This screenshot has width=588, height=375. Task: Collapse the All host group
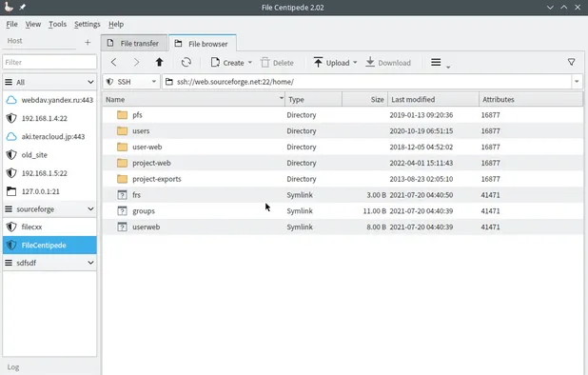[90, 82]
